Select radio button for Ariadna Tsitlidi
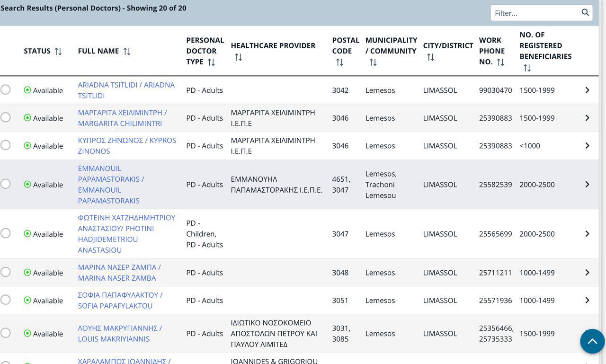Image resolution: width=606 pixels, height=364 pixels. tap(6, 89)
